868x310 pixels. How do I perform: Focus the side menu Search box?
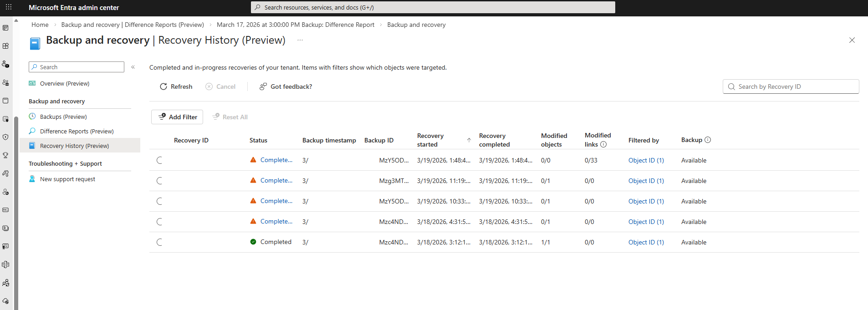point(77,67)
